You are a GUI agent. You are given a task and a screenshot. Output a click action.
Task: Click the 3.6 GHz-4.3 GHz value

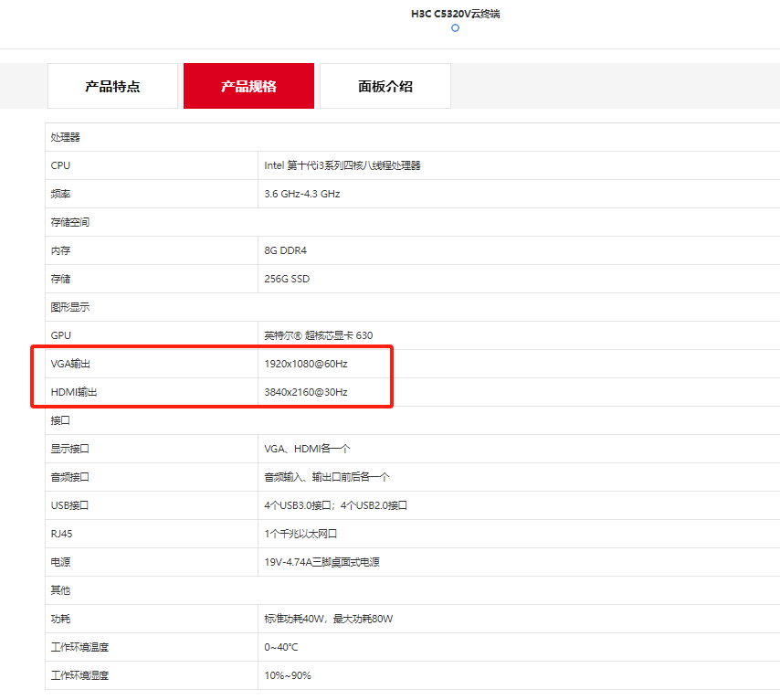(302, 194)
